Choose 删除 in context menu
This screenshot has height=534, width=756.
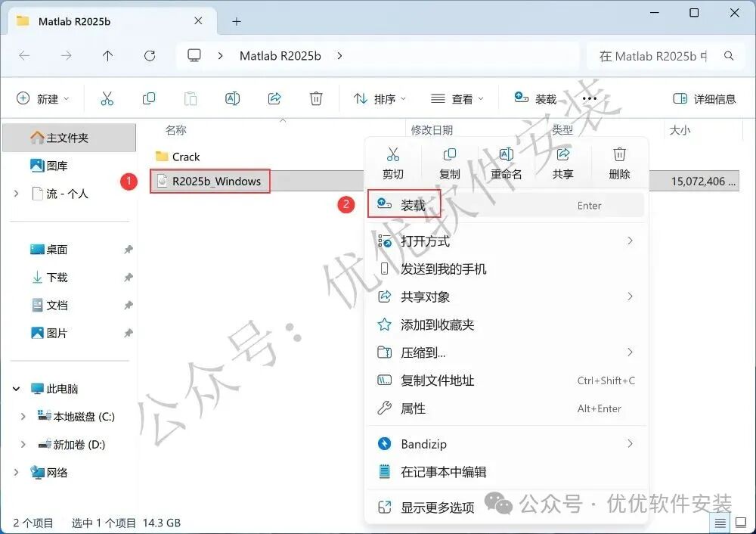[620, 163]
